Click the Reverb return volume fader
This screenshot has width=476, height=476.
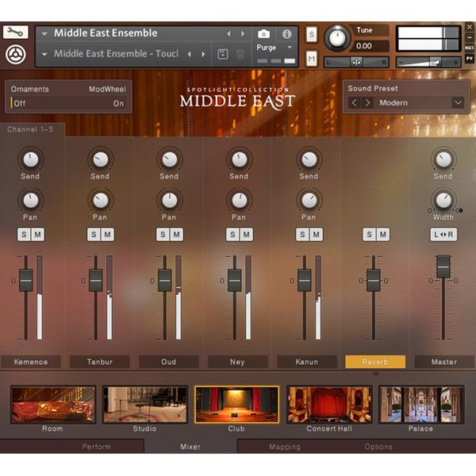click(374, 280)
